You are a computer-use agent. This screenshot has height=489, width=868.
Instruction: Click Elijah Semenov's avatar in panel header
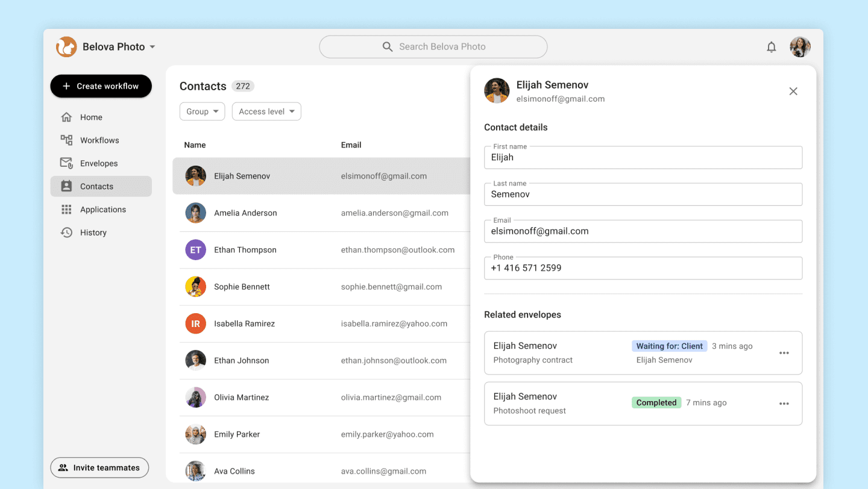pos(497,91)
